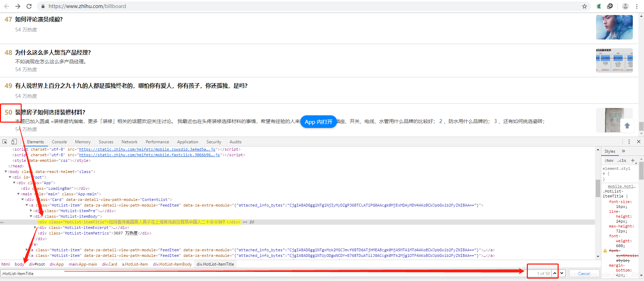Open the mobile.fastclick script link
The image size is (644, 281).
coord(149,155)
